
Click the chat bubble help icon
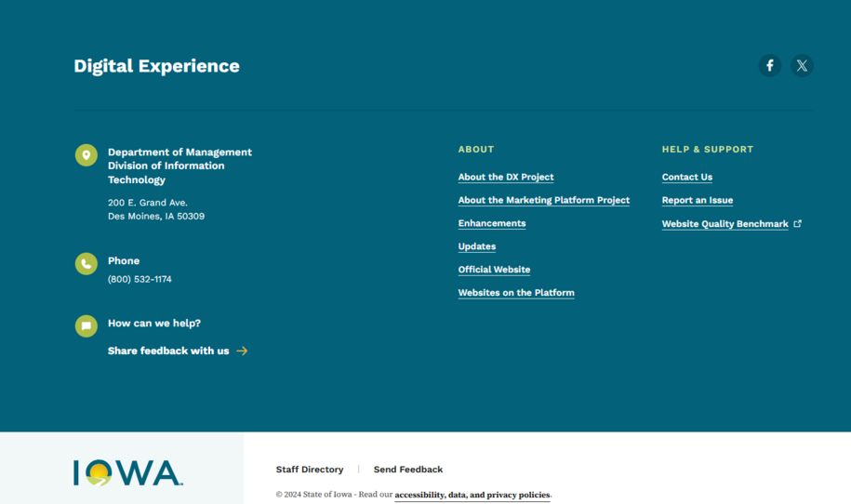pyautogui.click(x=86, y=325)
